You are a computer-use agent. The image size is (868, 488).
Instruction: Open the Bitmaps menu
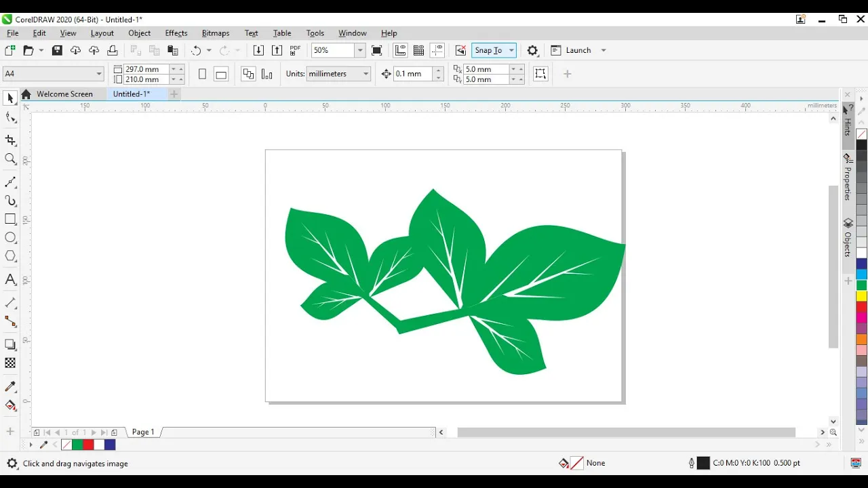point(216,33)
